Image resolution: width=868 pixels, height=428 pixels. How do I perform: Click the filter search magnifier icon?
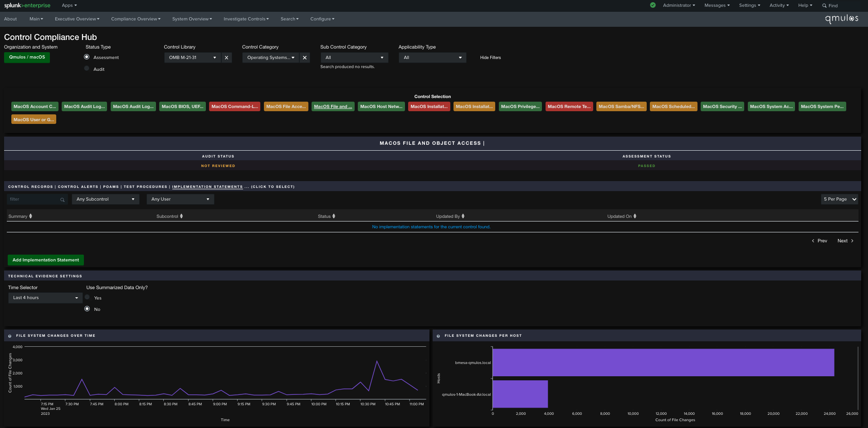[x=63, y=200]
